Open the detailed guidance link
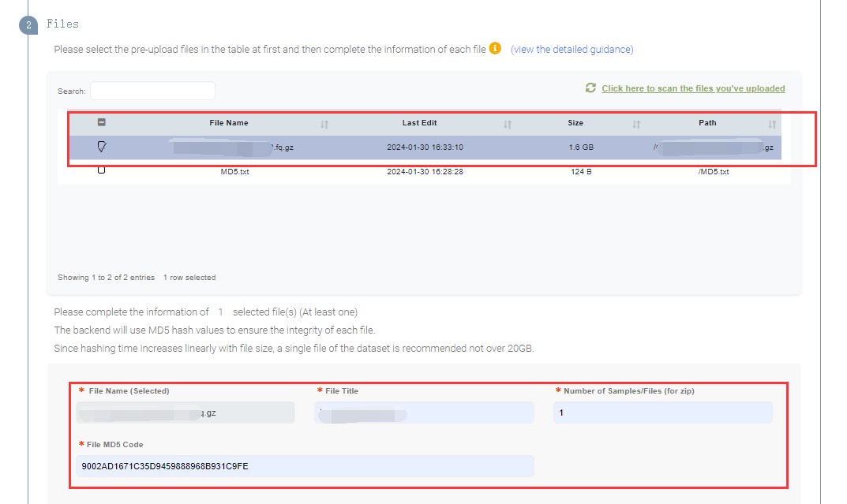Screen dimensions: 847x504 pyautogui.click(x=572, y=49)
